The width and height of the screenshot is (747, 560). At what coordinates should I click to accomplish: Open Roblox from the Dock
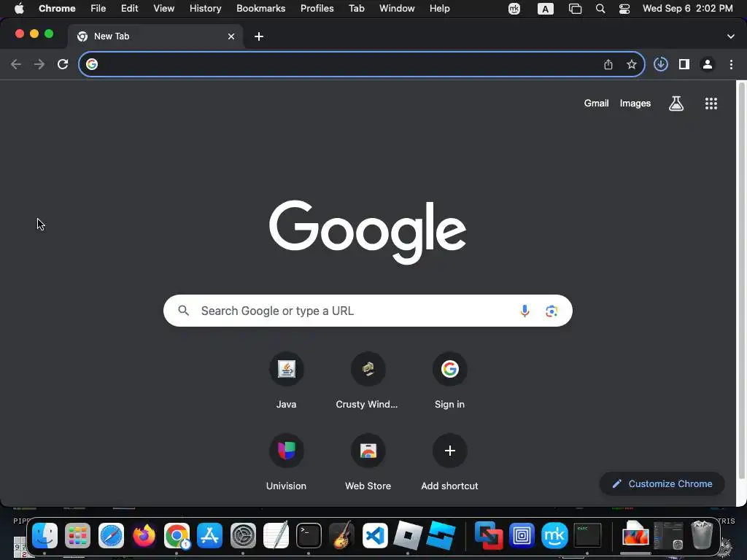click(408, 536)
